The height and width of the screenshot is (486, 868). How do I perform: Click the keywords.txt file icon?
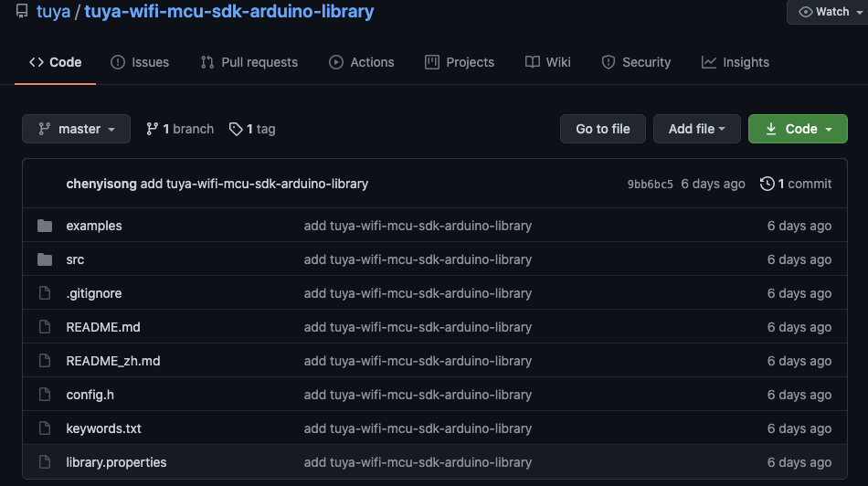[45, 428]
